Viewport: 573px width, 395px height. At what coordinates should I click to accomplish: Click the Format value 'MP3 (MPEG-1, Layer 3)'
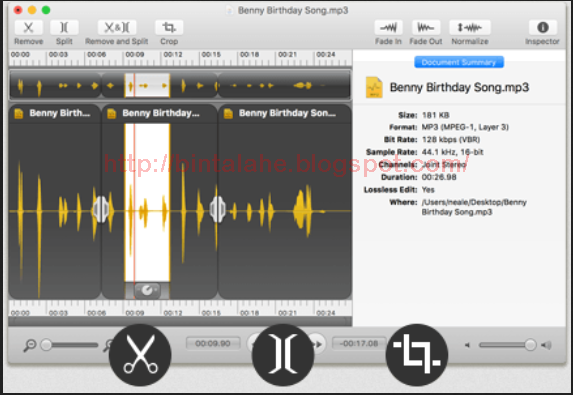(465, 127)
